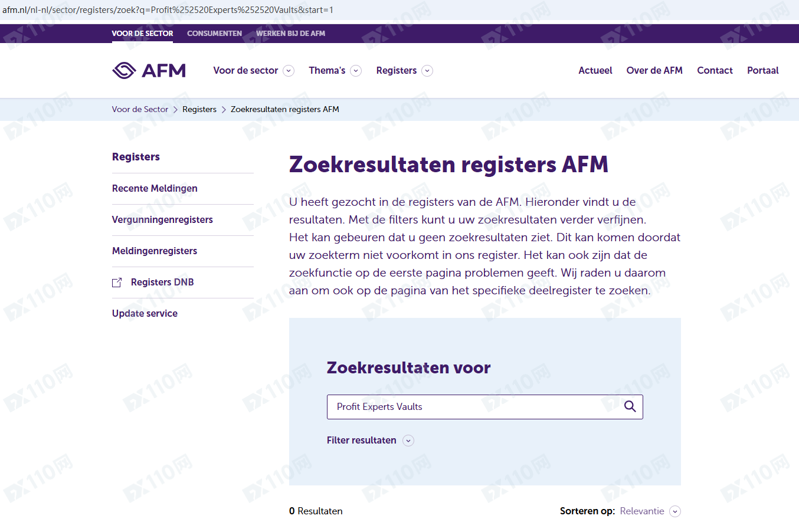The width and height of the screenshot is (799, 532).
Task: Click the magnifying glass search icon
Action: [630, 407]
